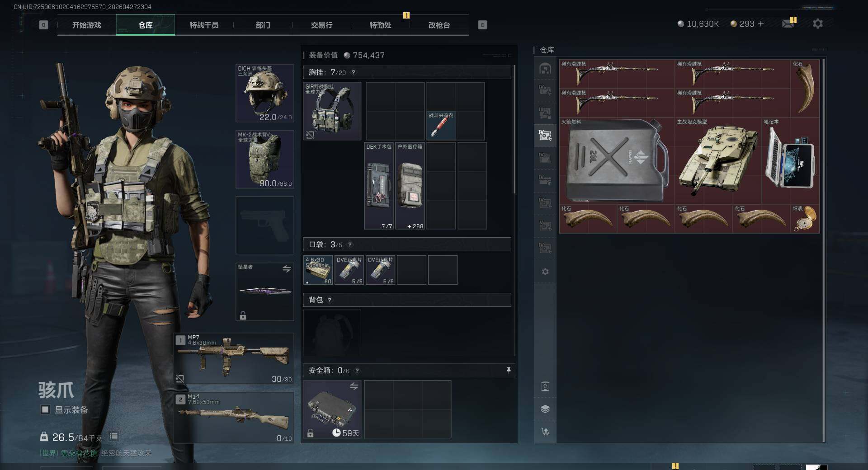Viewport: 868px width, 470px height.
Task: Click the swap arrows icon on the safe box case
Action: (354, 386)
